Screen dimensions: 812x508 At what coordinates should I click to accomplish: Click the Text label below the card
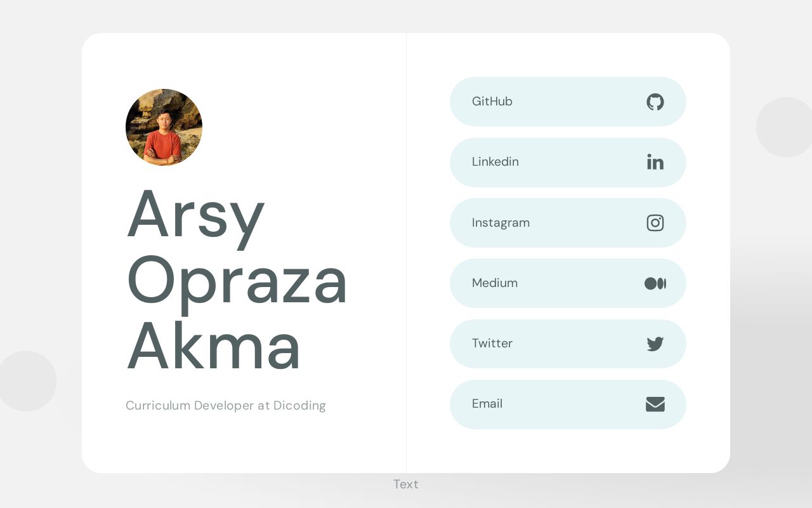pyautogui.click(x=406, y=484)
